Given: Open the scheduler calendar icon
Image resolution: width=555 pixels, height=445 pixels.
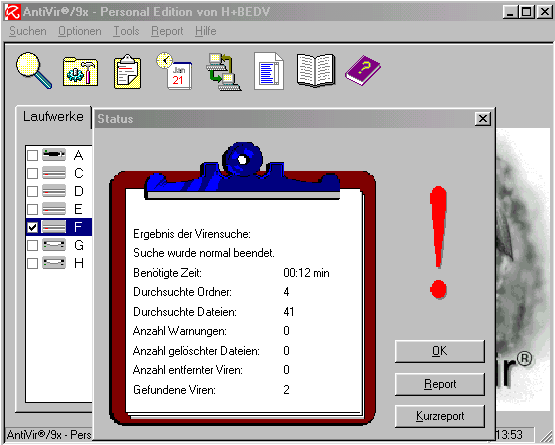Looking at the screenshot, I should click(x=174, y=71).
